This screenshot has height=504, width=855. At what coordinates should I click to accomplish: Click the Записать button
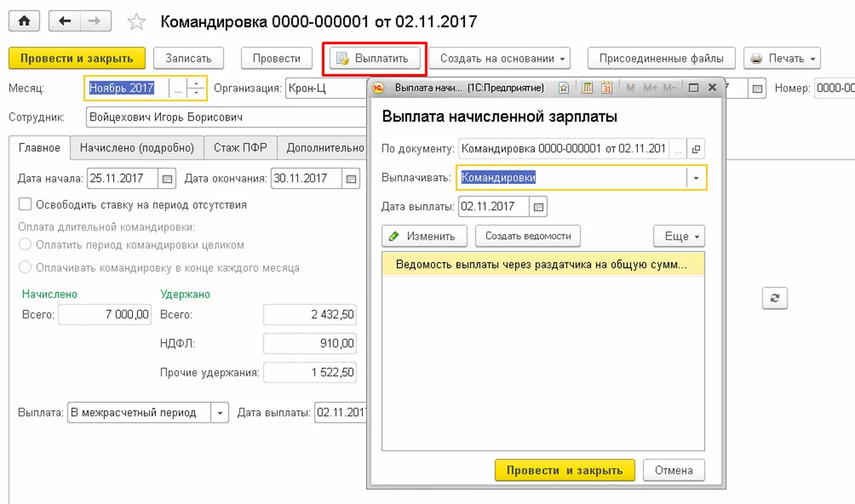[x=188, y=58]
